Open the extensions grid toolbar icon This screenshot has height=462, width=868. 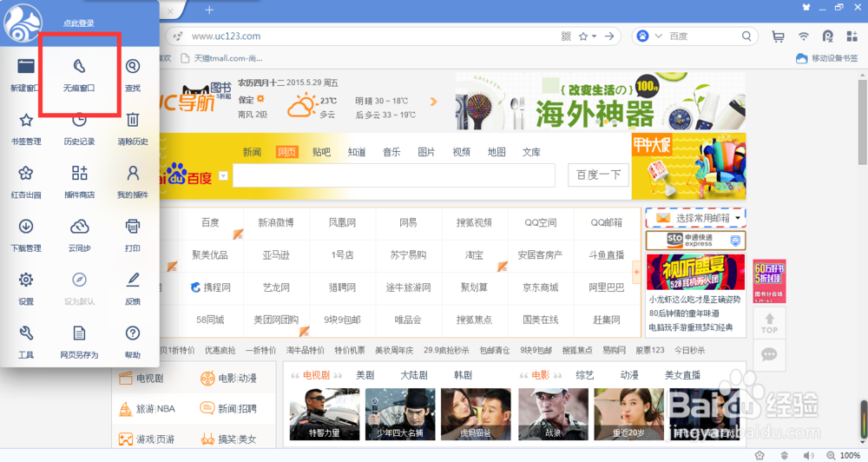click(x=852, y=36)
